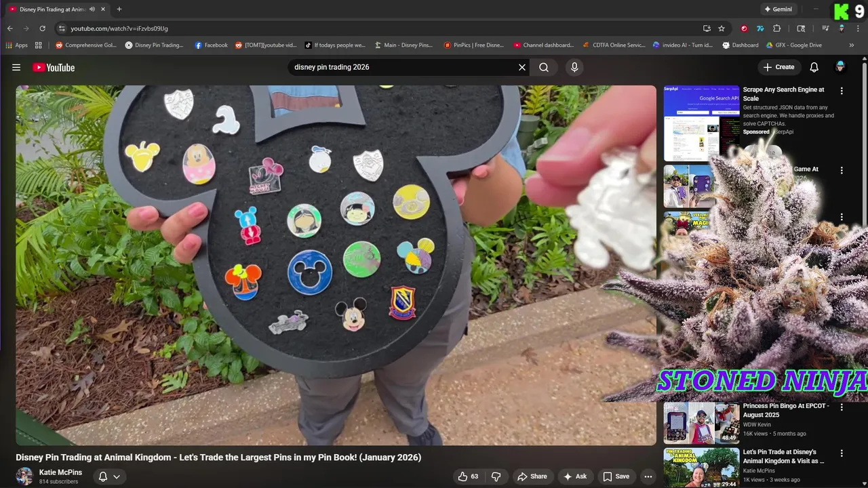Open the Disney Pin Trading... bookmark
Viewport: 868px width, 488px height.
click(x=154, y=45)
